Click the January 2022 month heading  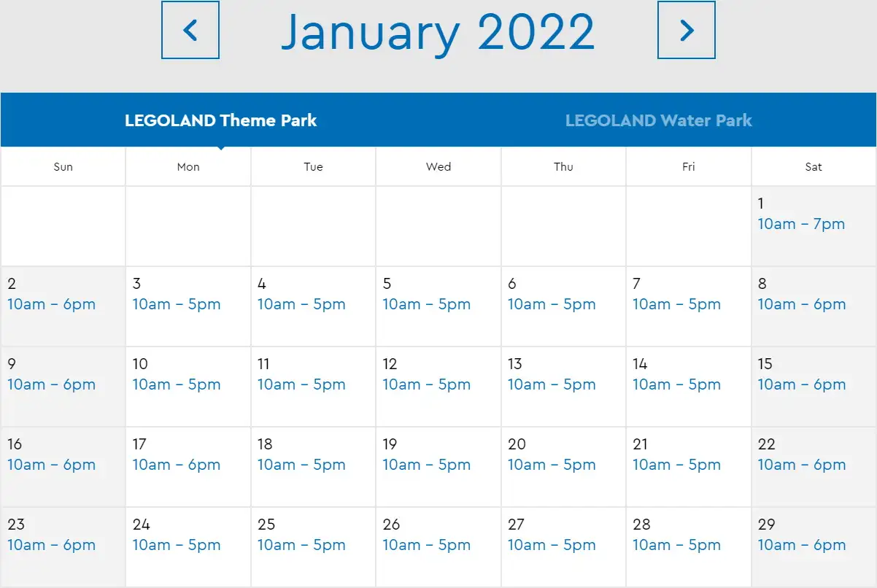(x=438, y=31)
